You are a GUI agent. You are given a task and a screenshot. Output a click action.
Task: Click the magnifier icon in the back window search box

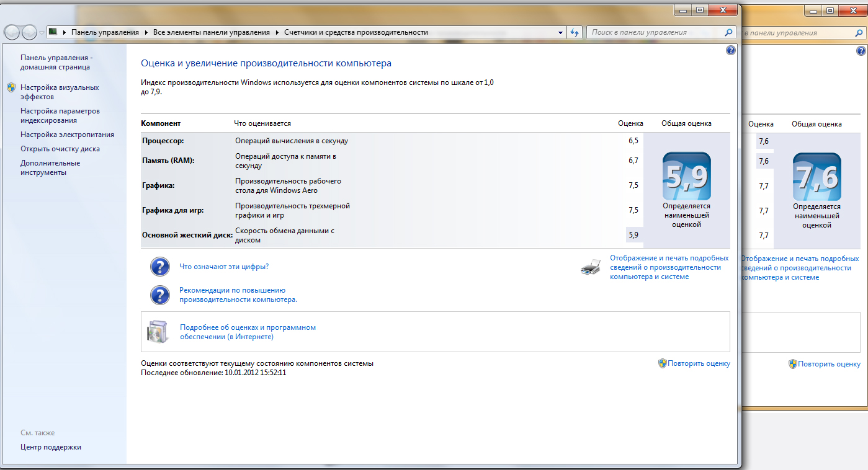859,33
